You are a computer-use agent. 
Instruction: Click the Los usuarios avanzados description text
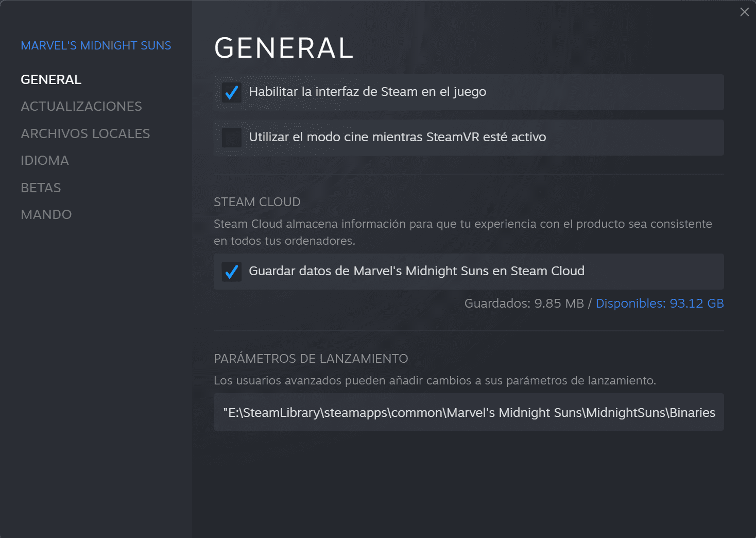(435, 381)
